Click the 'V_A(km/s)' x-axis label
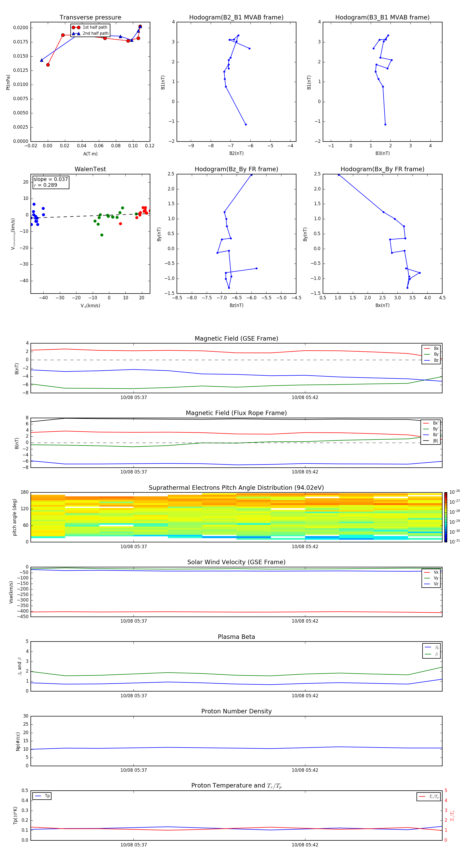The height and width of the screenshot is (868, 473). tap(90, 306)
